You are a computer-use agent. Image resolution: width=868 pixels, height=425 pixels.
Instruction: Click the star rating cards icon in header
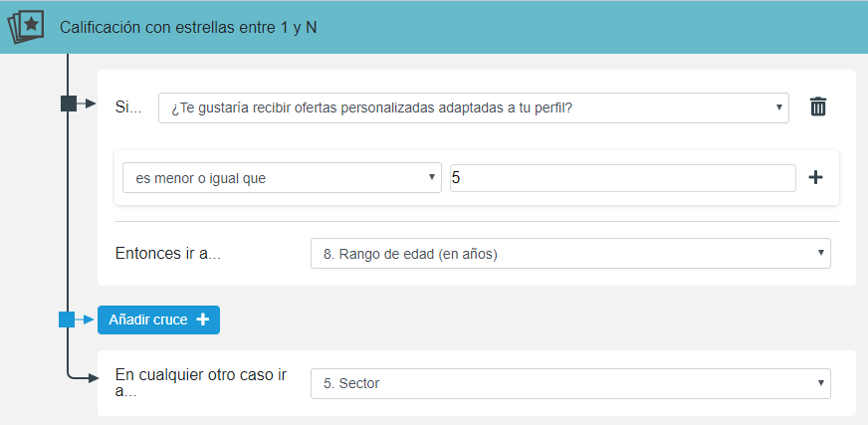(26, 27)
